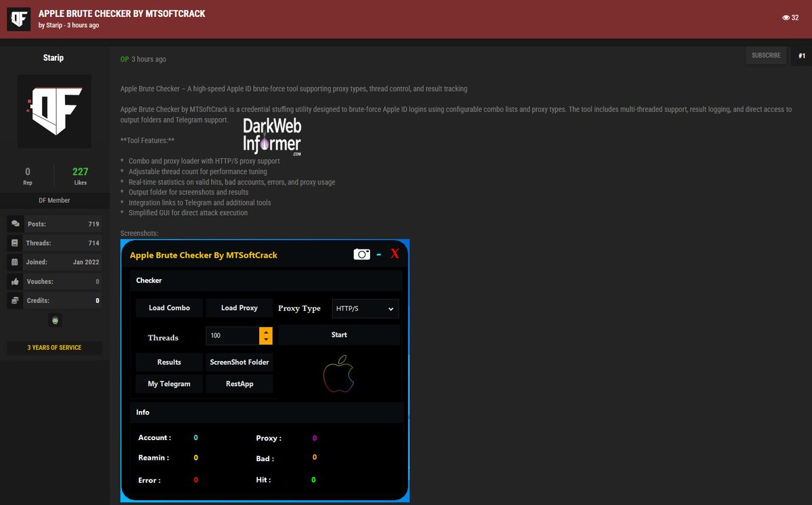Image resolution: width=812 pixels, height=505 pixels.
Task: Click the Checker section header
Action: pyautogui.click(x=266, y=281)
